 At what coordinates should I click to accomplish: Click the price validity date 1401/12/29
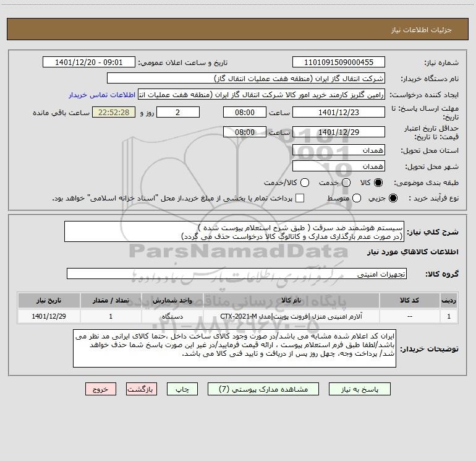pyautogui.click(x=339, y=132)
